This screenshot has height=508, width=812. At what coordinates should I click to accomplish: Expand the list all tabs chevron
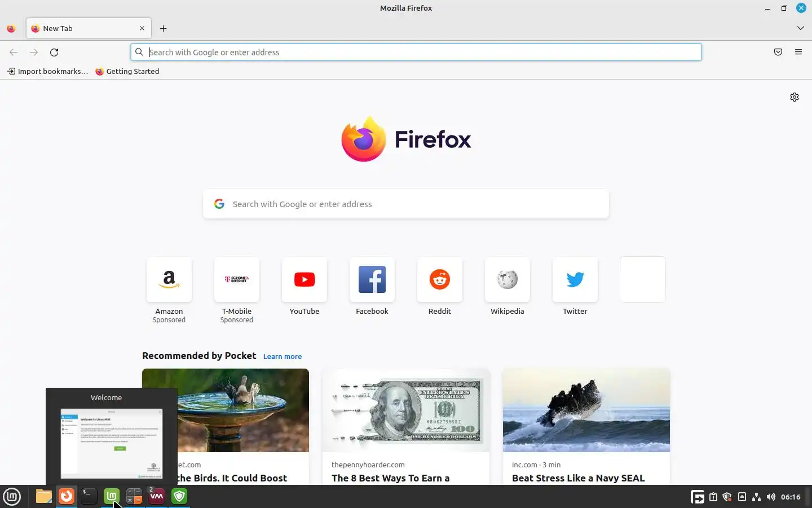coord(801,28)
